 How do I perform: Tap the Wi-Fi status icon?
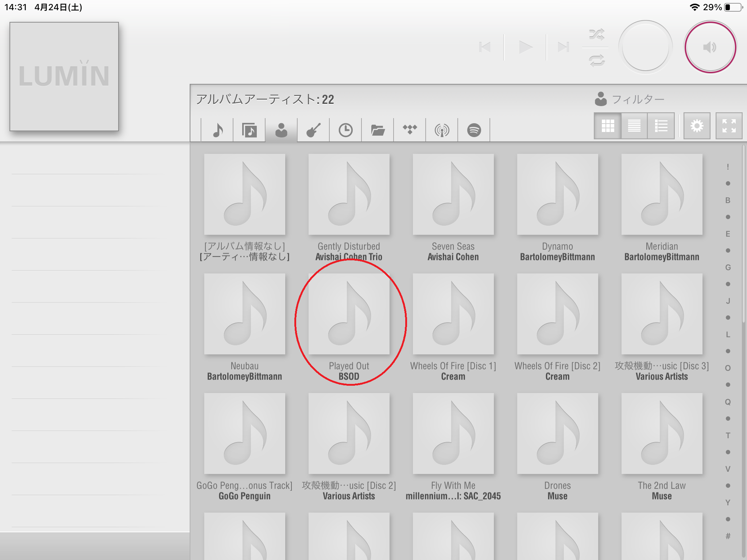point(694,7)
